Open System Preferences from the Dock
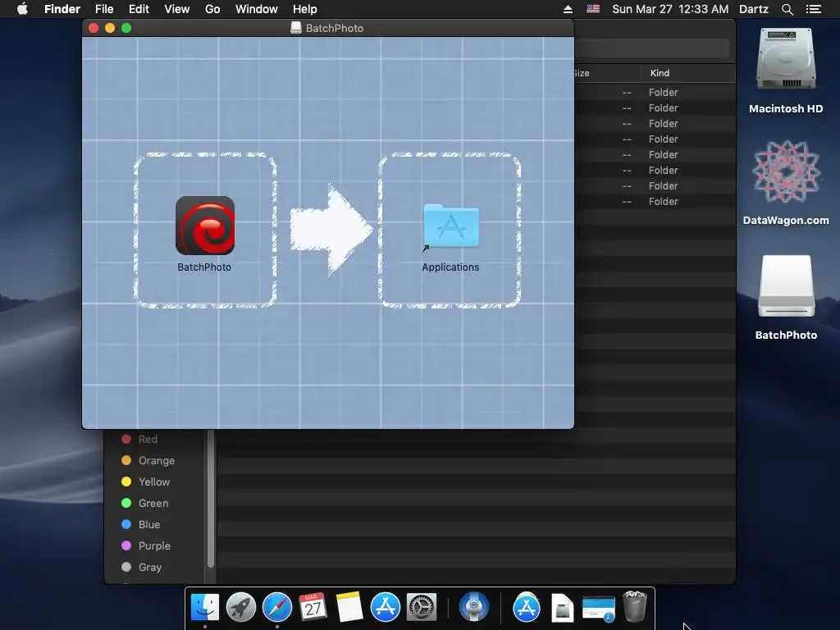Viewport: 840px width, 630px height. click(422, 608)
